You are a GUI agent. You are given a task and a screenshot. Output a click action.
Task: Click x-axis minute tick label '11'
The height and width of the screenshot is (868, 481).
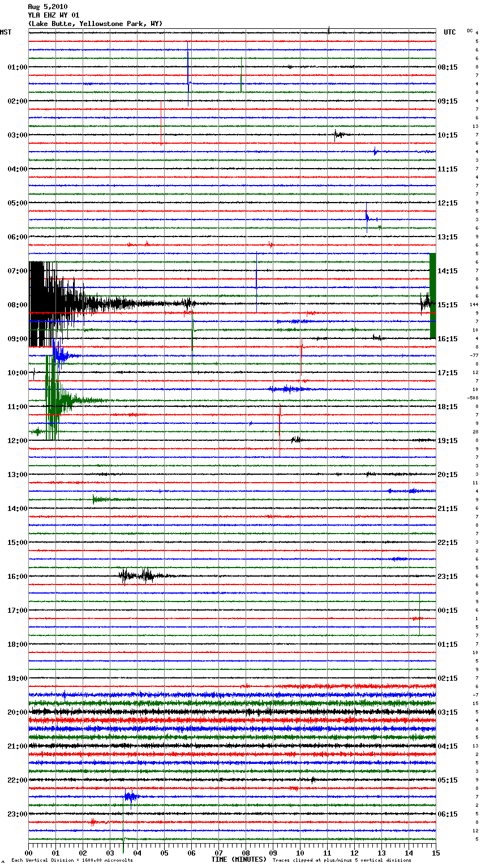327,853
